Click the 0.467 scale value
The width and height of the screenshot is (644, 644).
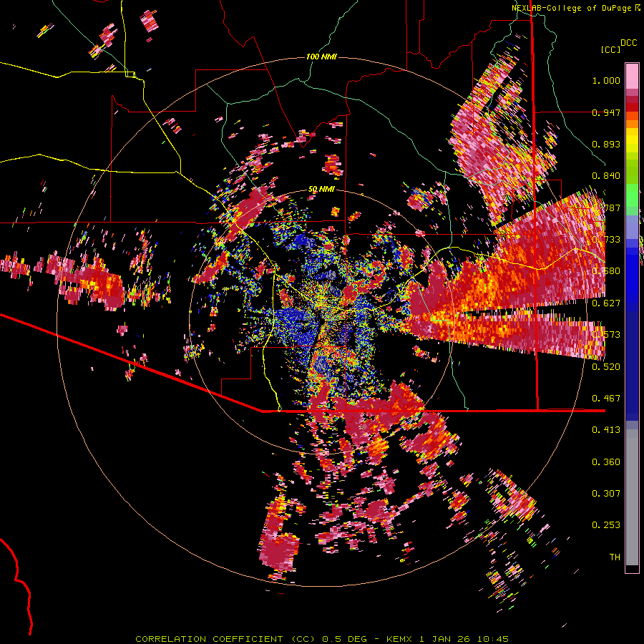click(x=606, y=399)
